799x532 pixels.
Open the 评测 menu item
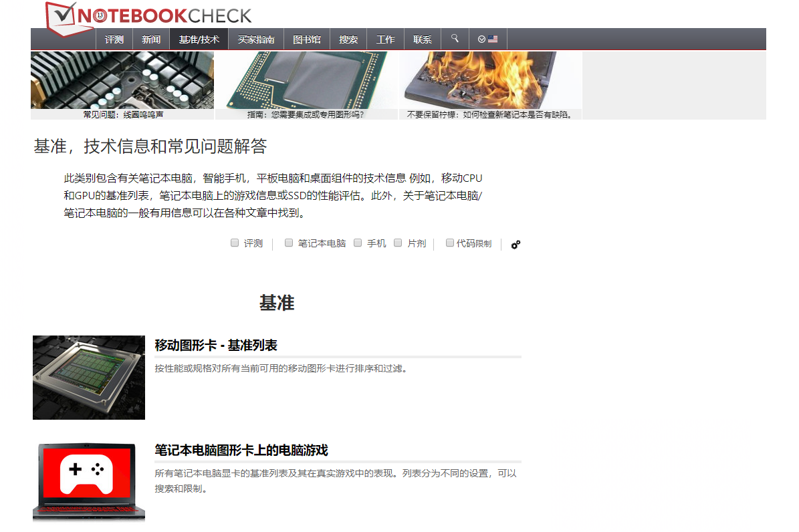114,39
